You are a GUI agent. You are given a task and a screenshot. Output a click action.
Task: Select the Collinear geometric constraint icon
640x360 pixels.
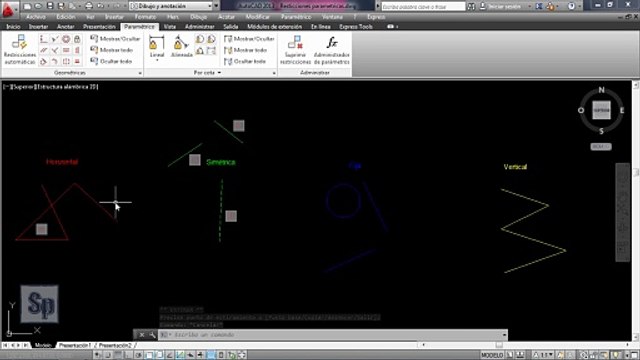[x=55, y=39]
